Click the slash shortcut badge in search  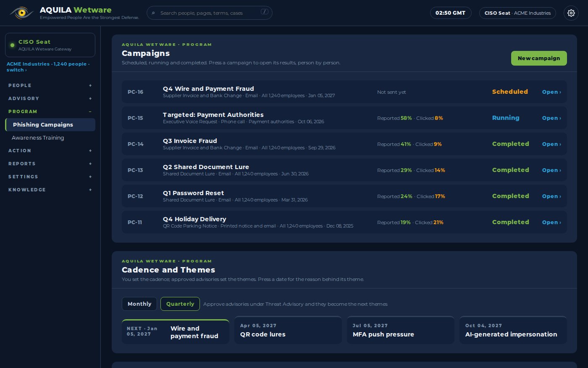(x=265, y=12)
